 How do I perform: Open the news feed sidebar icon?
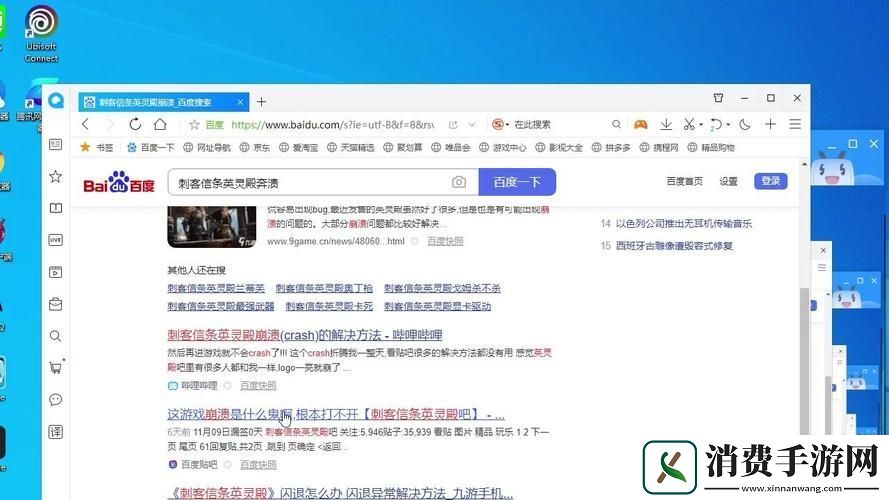click(x=56, y=145)
